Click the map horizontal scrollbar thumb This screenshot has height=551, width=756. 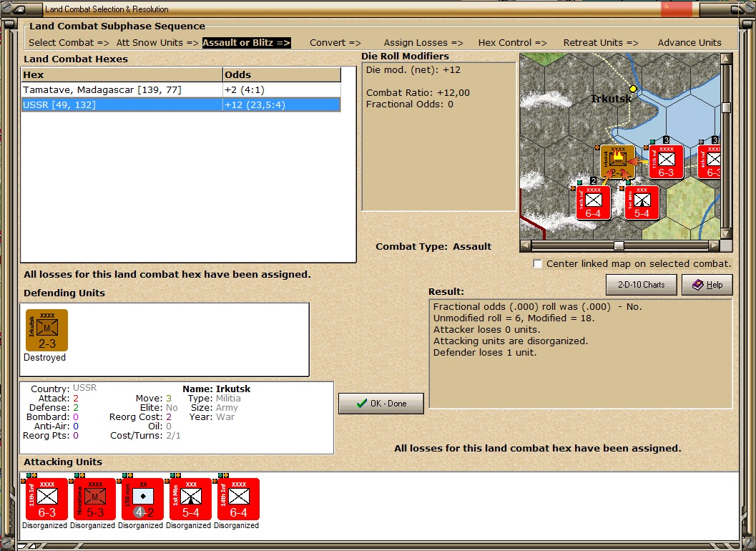pos(619,246)
